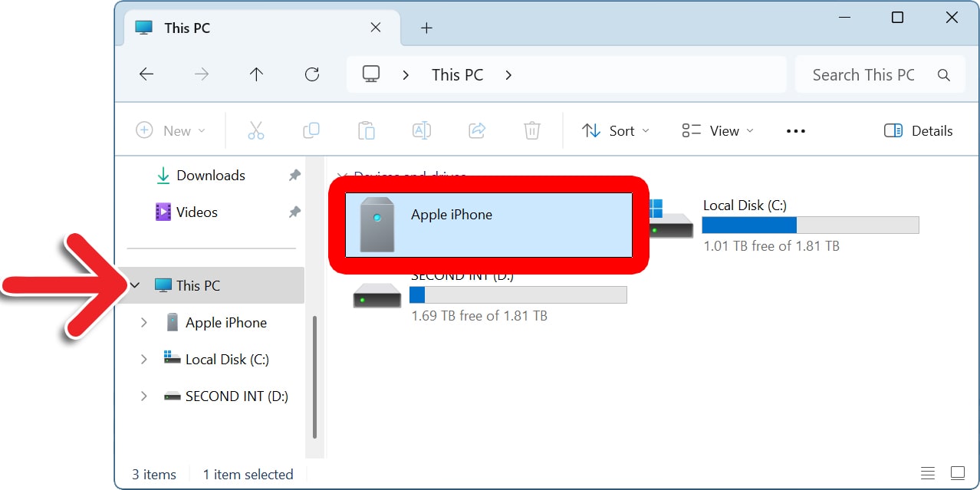Navigate back with the left arrow
The image size is (980, 490).
tap(146, 74)
